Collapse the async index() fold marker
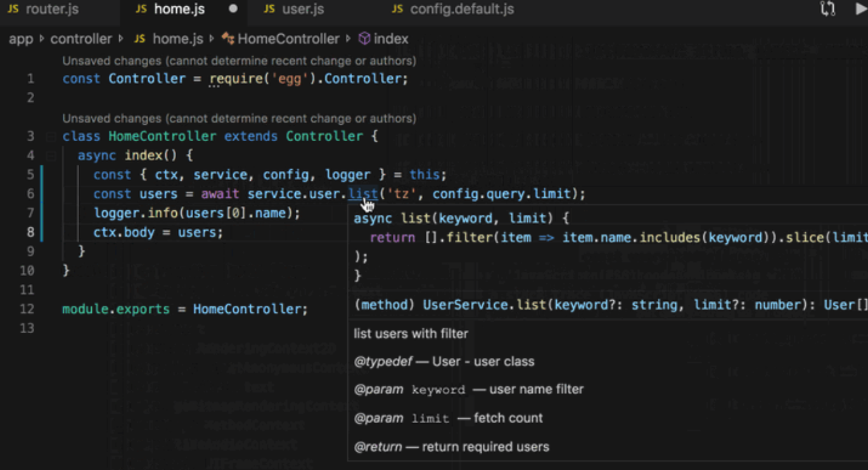Viewport: 868px width, 470px height. point(50,155)
